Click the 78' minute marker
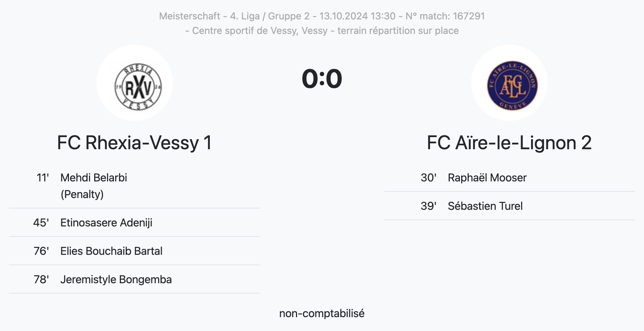 pyautogui.click(x=41, y=279)
